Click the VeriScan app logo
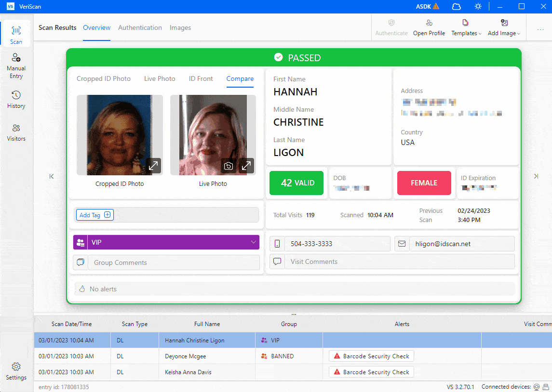The width and height of the screenshot is (552, 392). point(11,6)
